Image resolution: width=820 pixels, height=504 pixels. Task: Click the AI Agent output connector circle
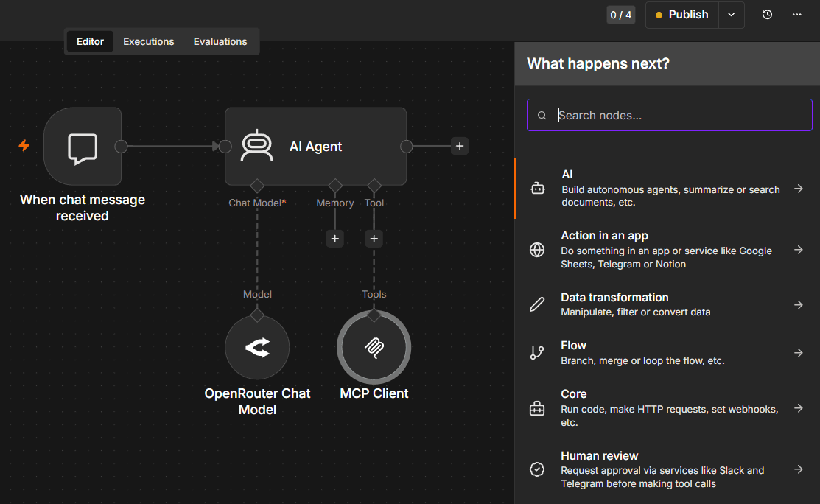pyautogui.click(x=407, y=147)
